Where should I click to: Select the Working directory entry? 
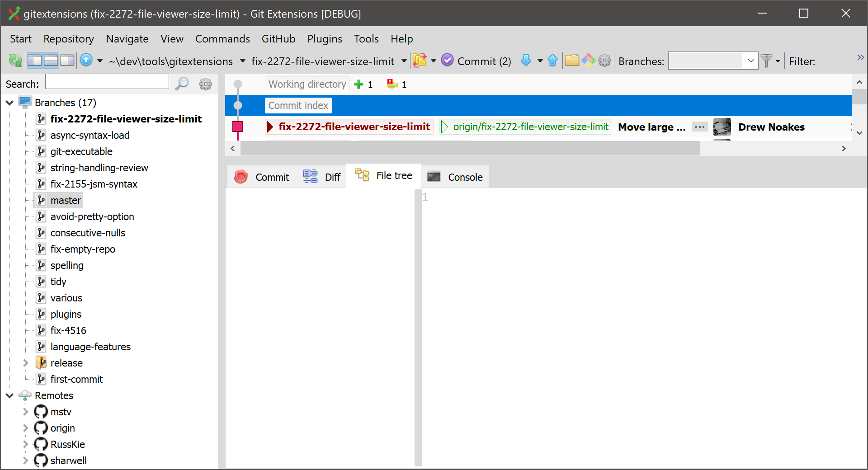(307, 84)
